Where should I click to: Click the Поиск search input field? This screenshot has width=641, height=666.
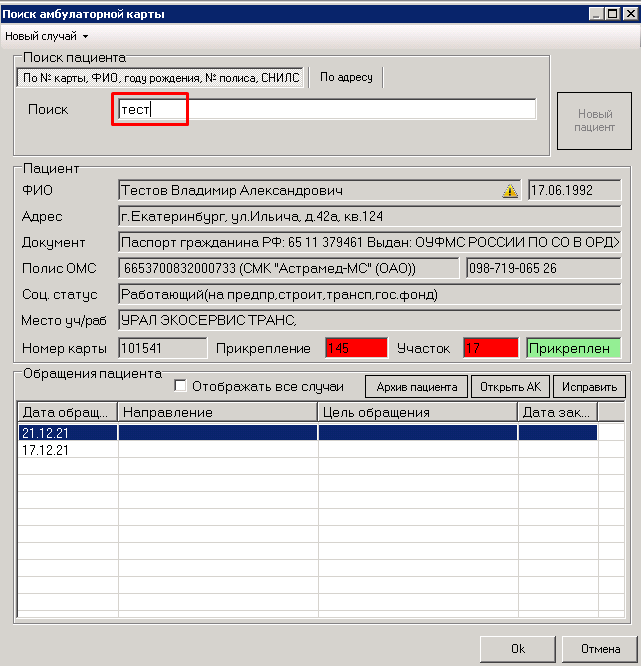[x=326, y=109]
